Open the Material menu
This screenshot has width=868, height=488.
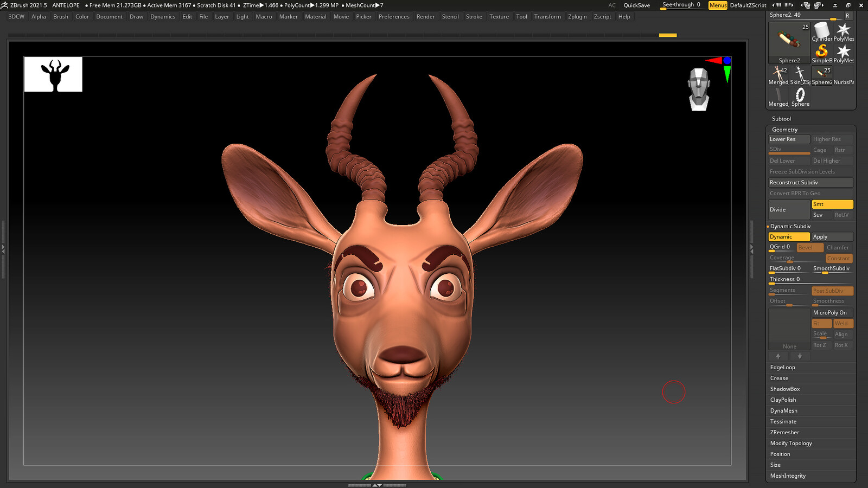[316, 17]
